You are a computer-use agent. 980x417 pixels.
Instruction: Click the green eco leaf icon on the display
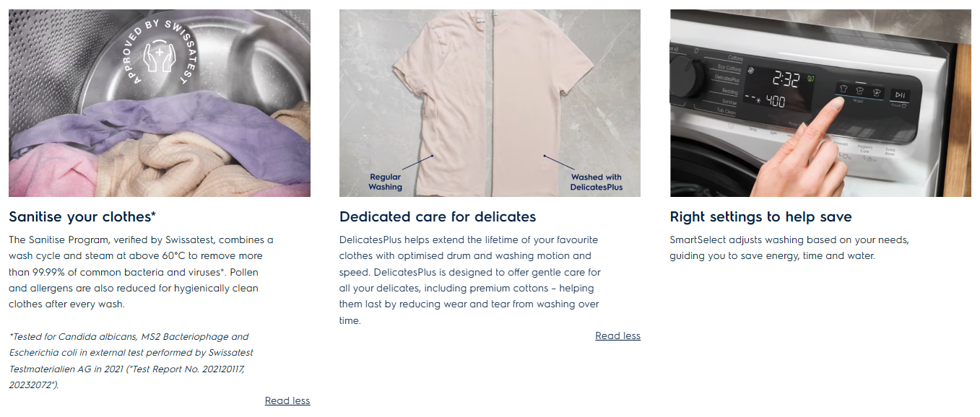pos(811,78)
